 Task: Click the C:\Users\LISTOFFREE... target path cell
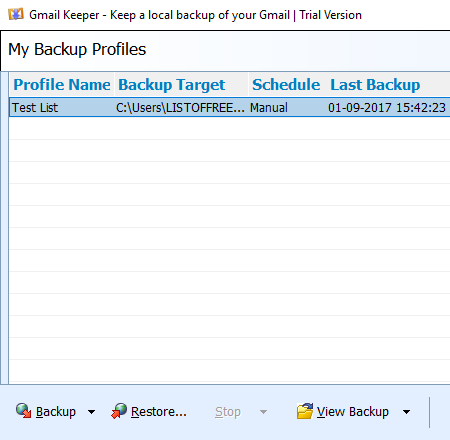click(180, 108)
